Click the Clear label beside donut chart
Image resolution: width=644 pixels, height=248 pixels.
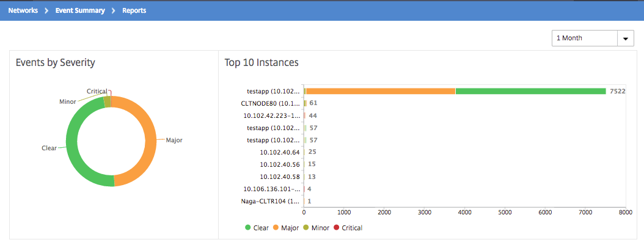(49, 148)
